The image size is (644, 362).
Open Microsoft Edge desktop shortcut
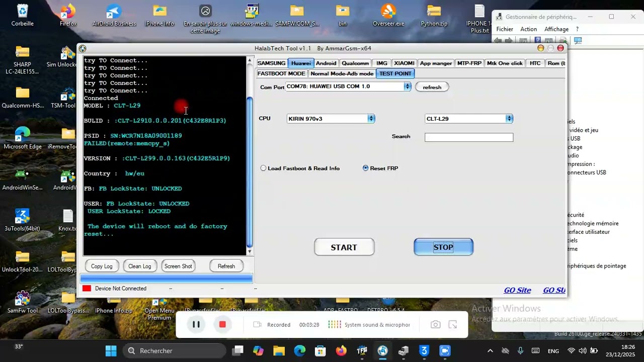[23, 138]
